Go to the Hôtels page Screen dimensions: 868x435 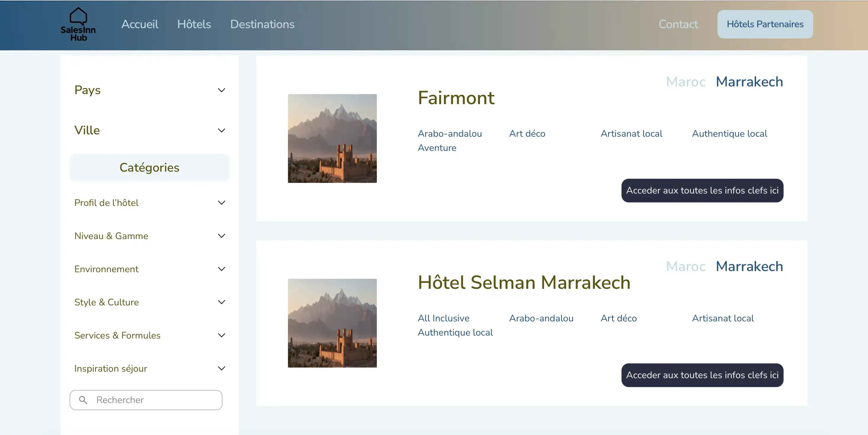(194, 24)
